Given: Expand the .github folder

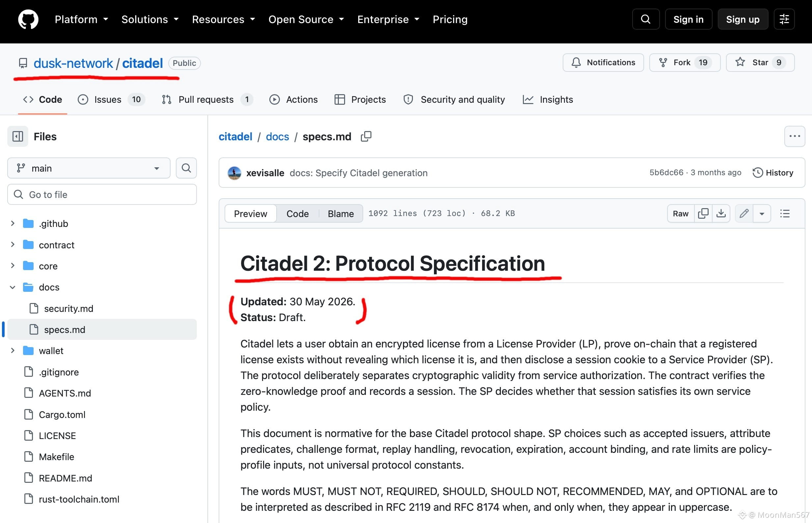Looking at the screenshot, I should (13, 224).
